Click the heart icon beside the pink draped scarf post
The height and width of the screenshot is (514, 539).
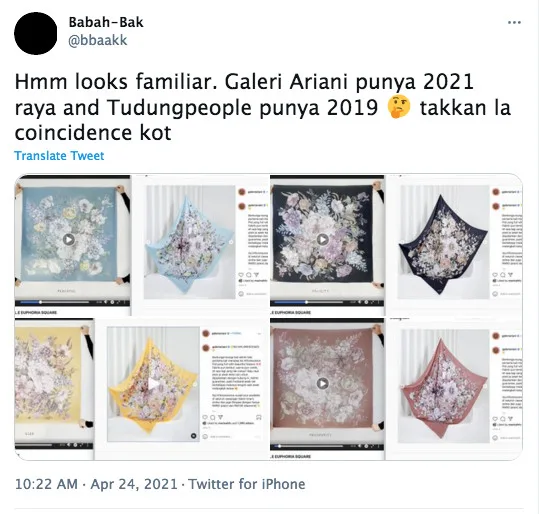click(495, 418)
